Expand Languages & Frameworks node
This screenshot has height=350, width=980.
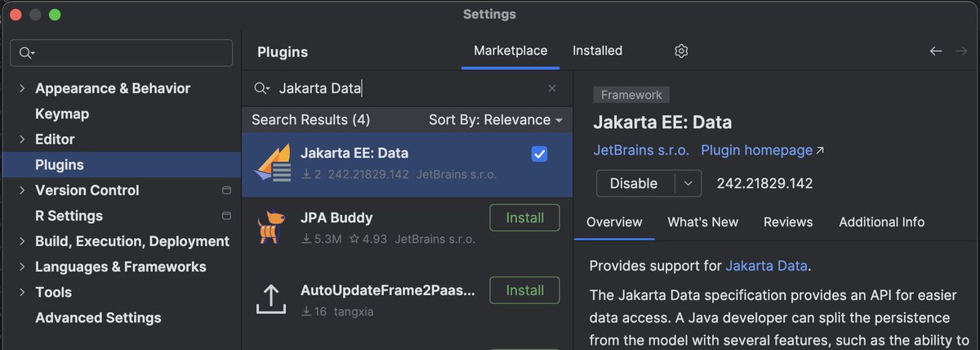(x=21, y=267)
